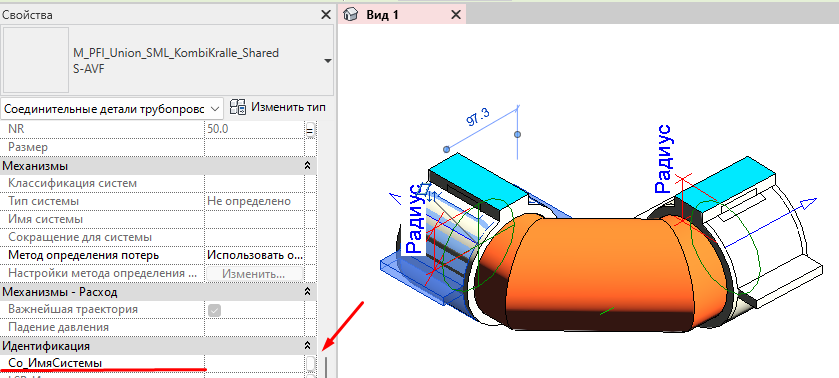Click the house icon on Вид 1 tab
Image resolution: width=839 pixels, height=378 pixels.
pyautogui.click(x=350, y=14)
